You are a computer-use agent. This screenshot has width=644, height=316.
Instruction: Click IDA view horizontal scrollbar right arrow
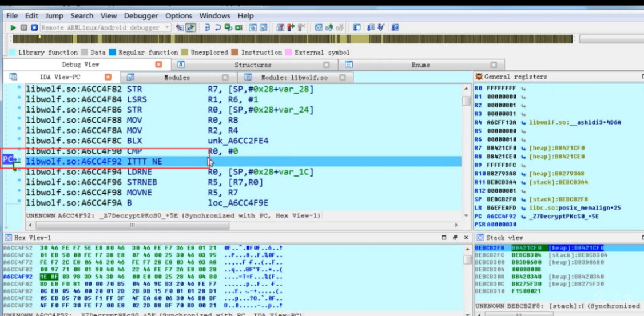click(457, 225)
